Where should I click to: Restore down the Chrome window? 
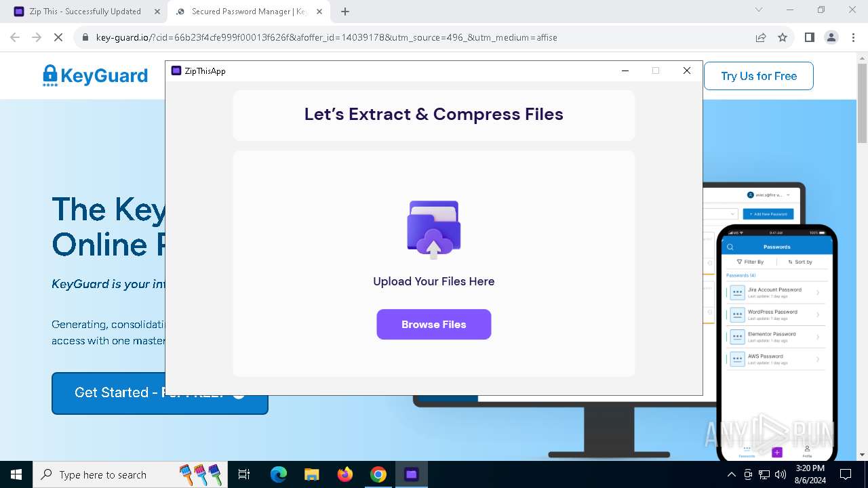(x=821, y=9)
